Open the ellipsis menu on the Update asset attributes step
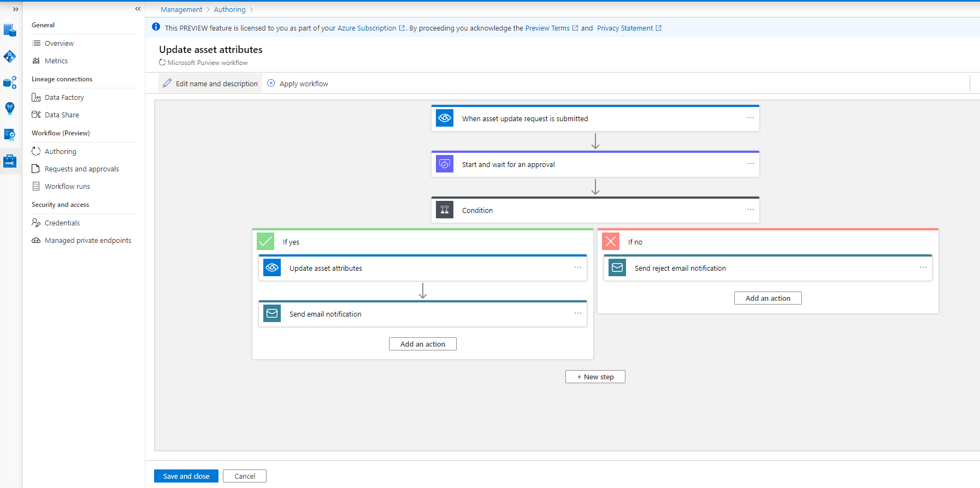This screenshot has height=488, width=980. tap(578, 267)
